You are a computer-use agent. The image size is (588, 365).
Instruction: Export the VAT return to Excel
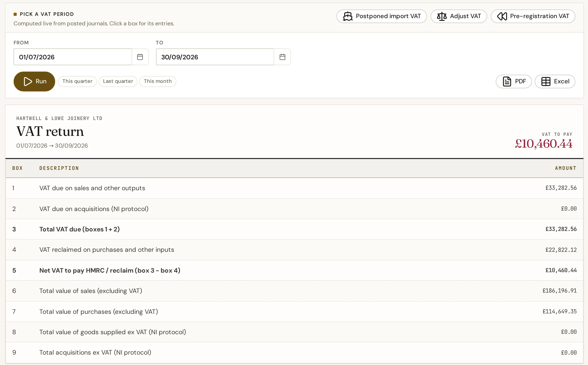pyautogui.click(x=555, y=81)
